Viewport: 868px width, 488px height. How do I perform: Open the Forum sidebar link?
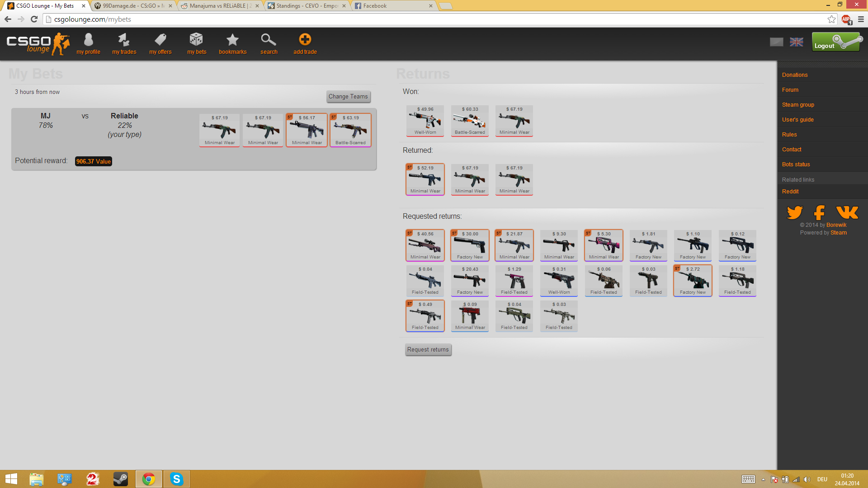tap(790, 90)
